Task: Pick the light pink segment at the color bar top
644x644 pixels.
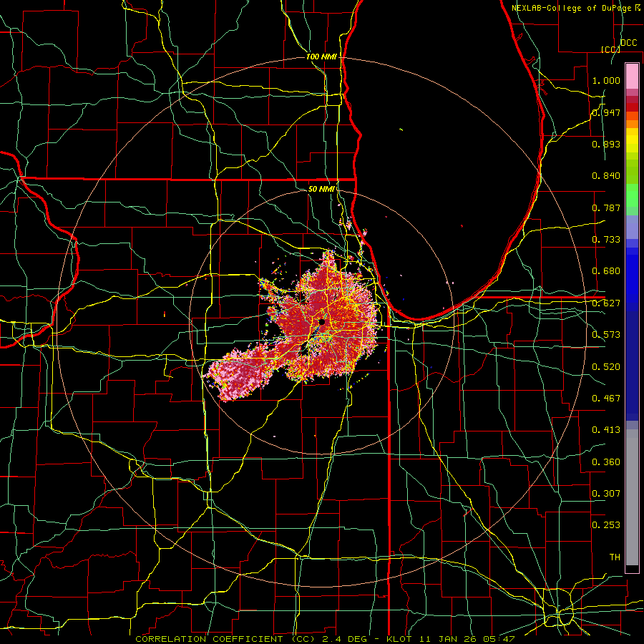Action: point(632,77)
